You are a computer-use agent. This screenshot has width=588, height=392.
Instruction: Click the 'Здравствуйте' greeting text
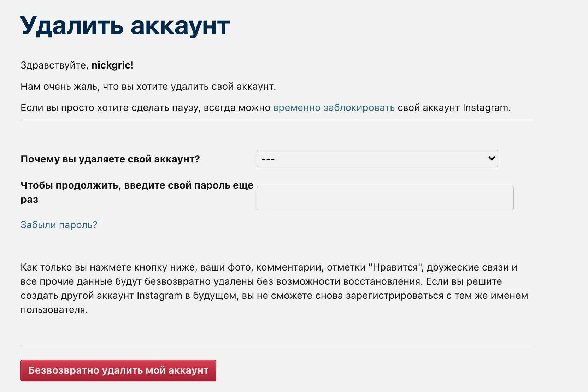coord(53,65)
